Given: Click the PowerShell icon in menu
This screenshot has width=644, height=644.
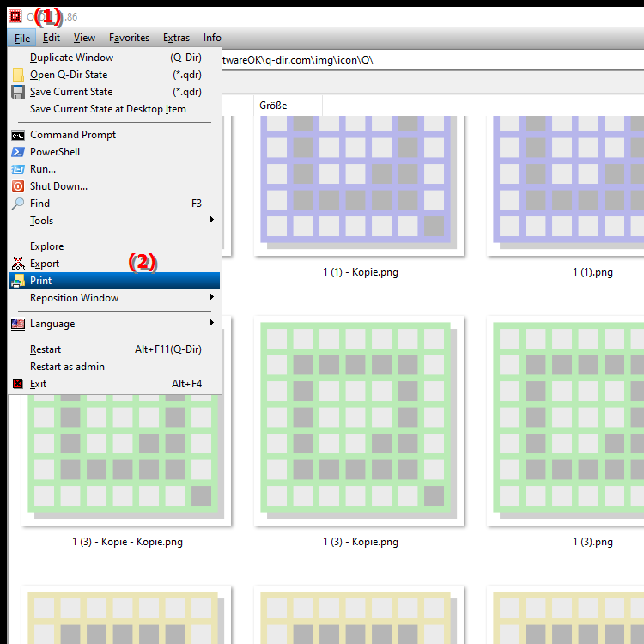Looking at the screenshot, I should coord(18,152).
